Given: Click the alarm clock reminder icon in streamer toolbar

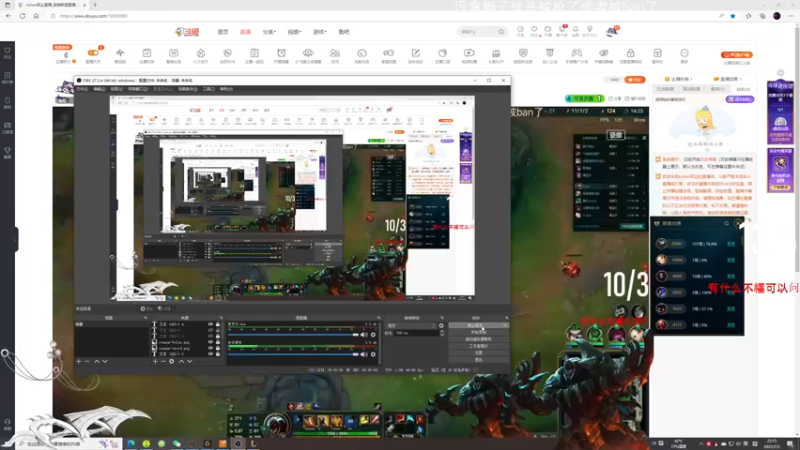Looking at the screenshot, I should [281, 53].
